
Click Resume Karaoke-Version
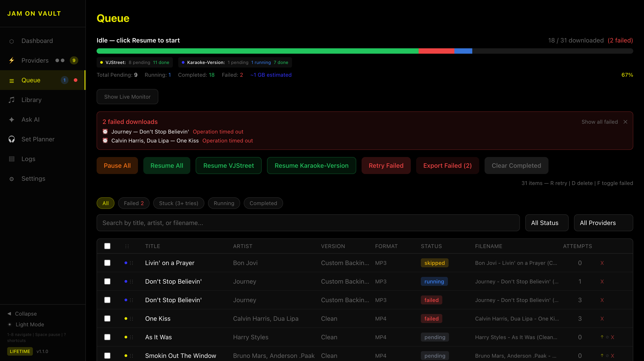tap(311, 166)
